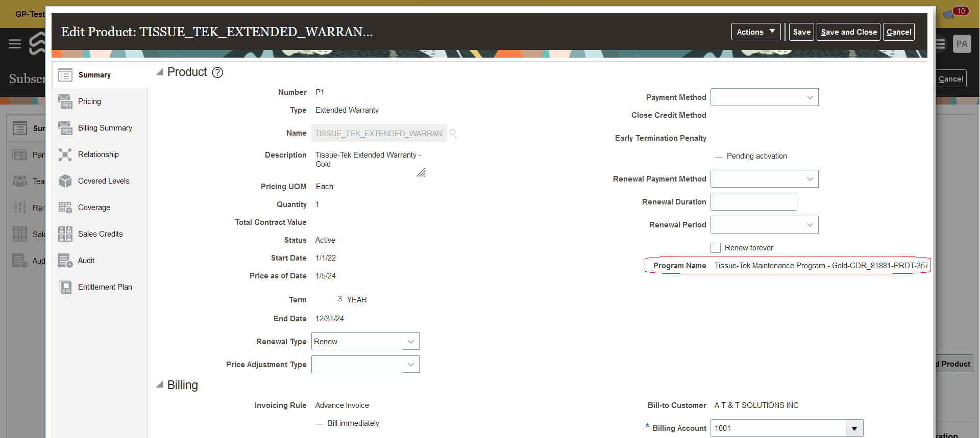Click the notifications badge showing 10

961,11
